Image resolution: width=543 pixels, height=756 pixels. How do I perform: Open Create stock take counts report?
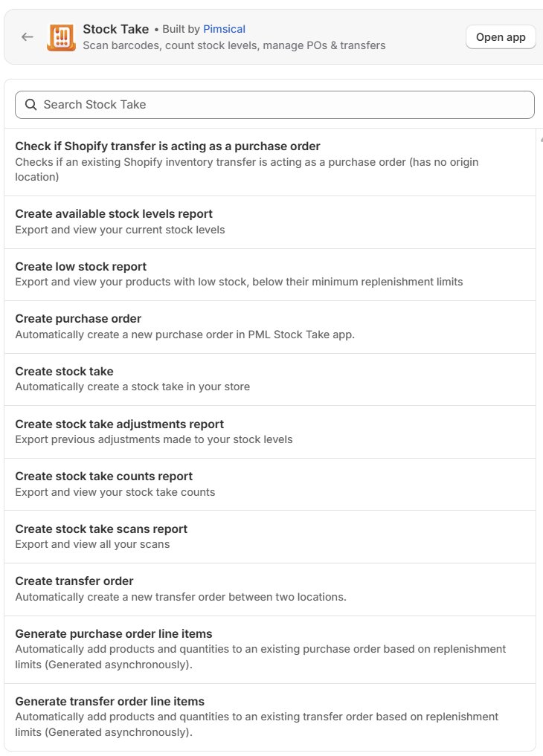point(270,485)
